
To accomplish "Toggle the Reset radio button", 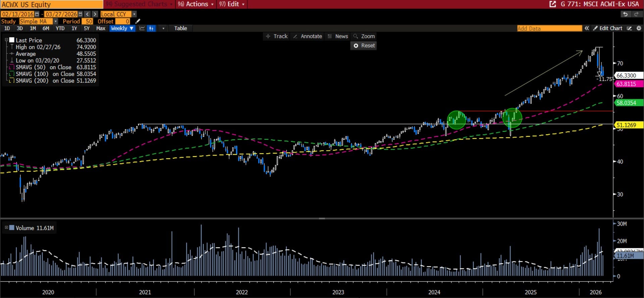I will click(356, 46).
